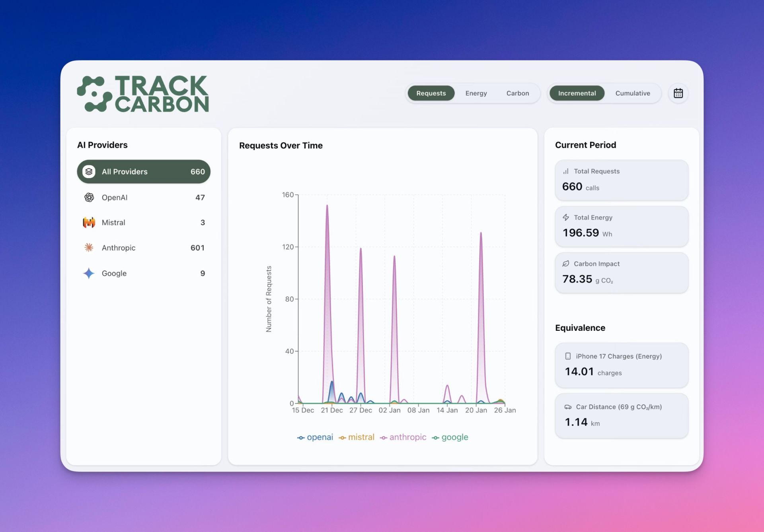Click the Google sparkle icon

tap(89, 273)
